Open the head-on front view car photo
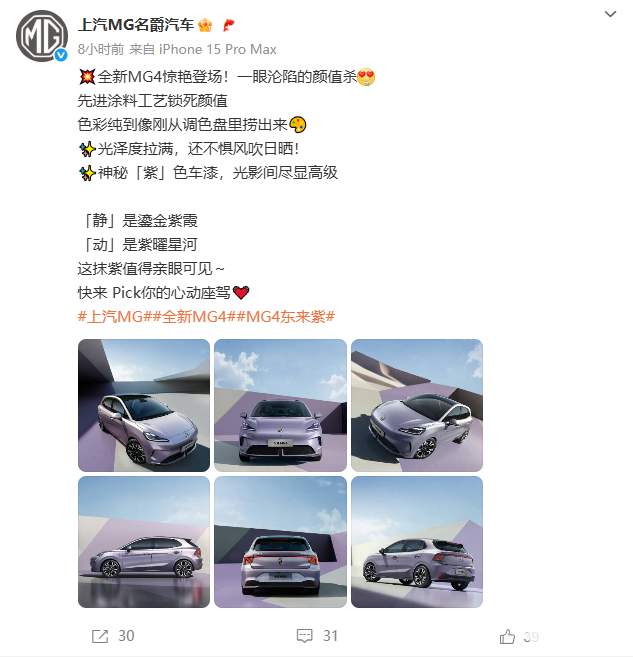Viewport: 633px width, 657px height. [280, 406]
